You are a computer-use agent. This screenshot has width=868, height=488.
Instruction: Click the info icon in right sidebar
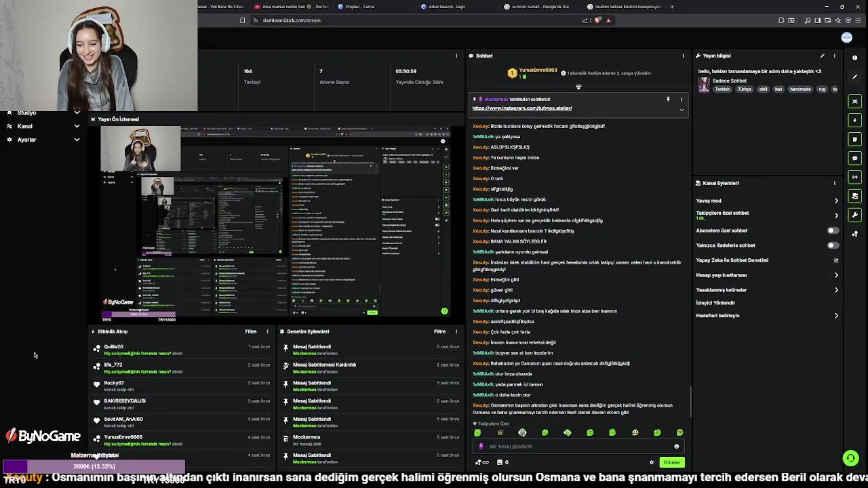click(x=854, y=57)
